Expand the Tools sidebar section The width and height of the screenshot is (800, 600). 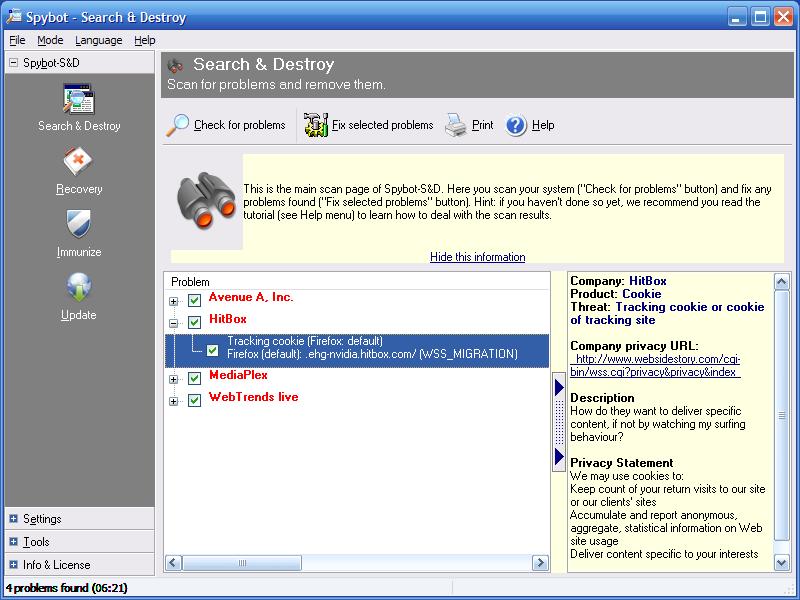[x=13, y=542]
